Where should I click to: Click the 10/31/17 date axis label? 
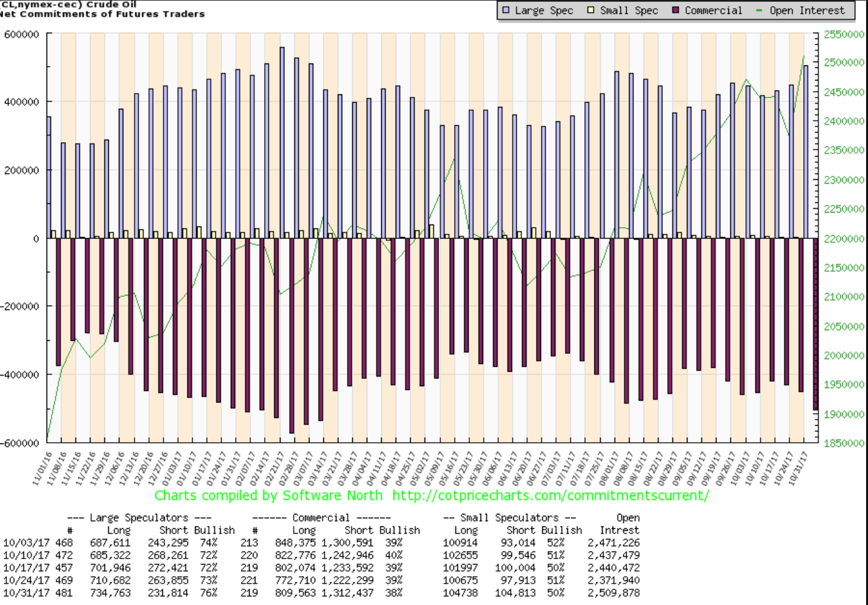click(799, 468)
